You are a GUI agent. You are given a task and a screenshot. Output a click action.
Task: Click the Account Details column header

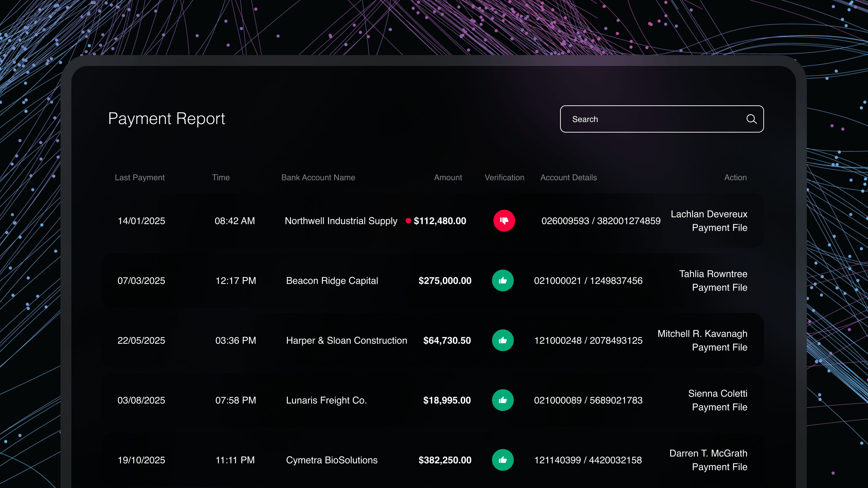[569, 178]
